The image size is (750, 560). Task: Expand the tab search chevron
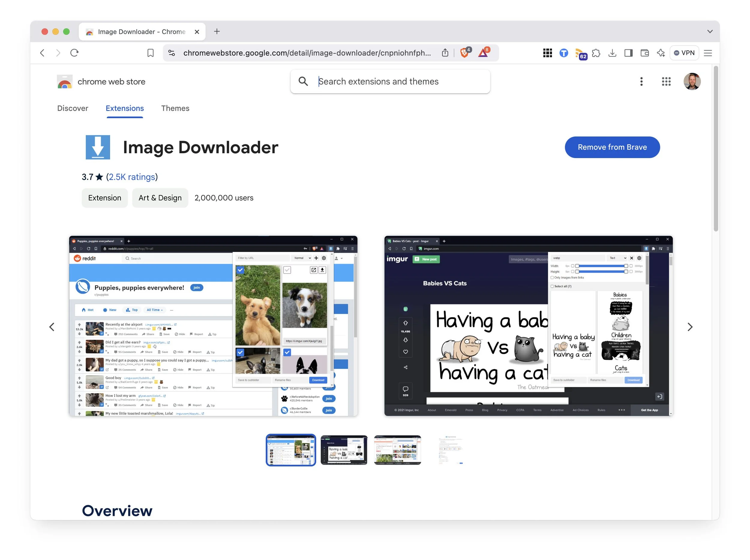click(710, 31)
